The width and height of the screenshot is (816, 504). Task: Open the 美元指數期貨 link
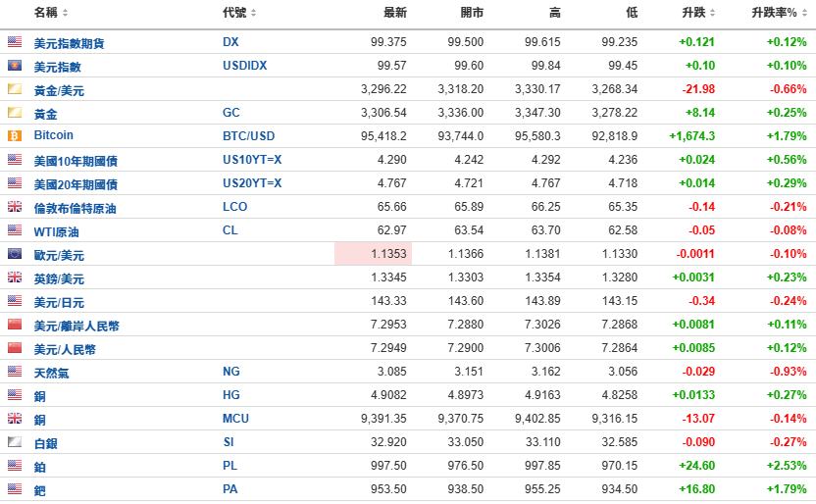[x=69, y=43]
